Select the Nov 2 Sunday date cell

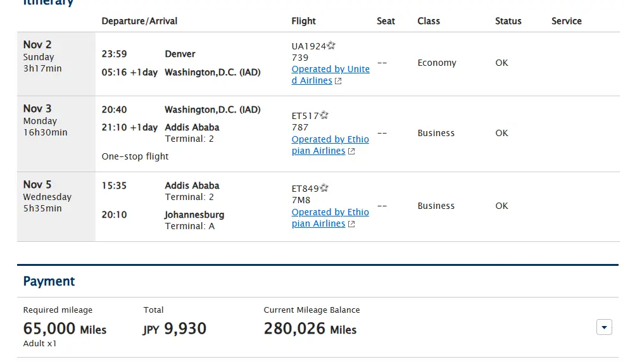pyautogui.click(x=56, y=64)
